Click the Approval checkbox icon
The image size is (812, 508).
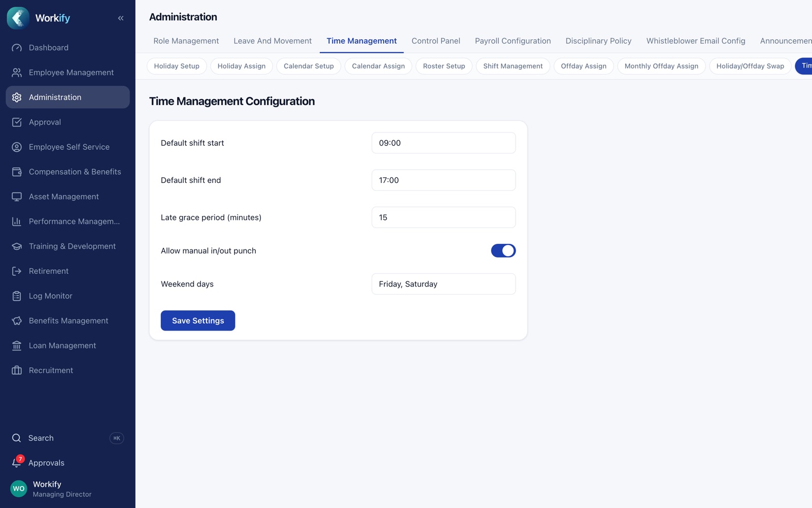pyautogui.click(x=17, y=122)
